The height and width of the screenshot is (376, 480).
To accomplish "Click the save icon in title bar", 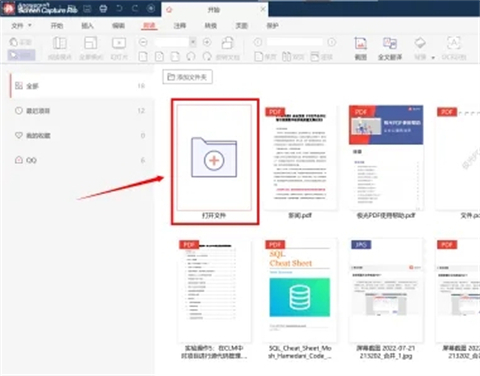I will (87, 9).
